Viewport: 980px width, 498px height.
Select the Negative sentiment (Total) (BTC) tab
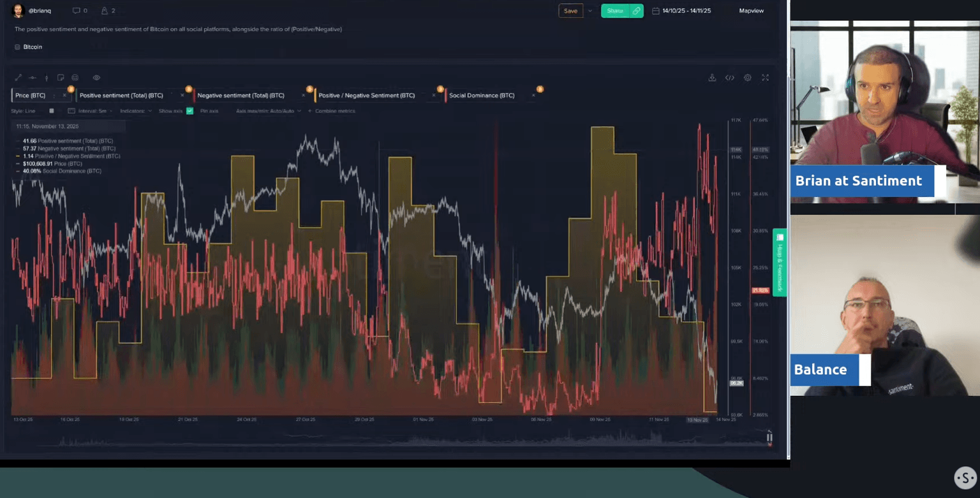click(241, 96)
